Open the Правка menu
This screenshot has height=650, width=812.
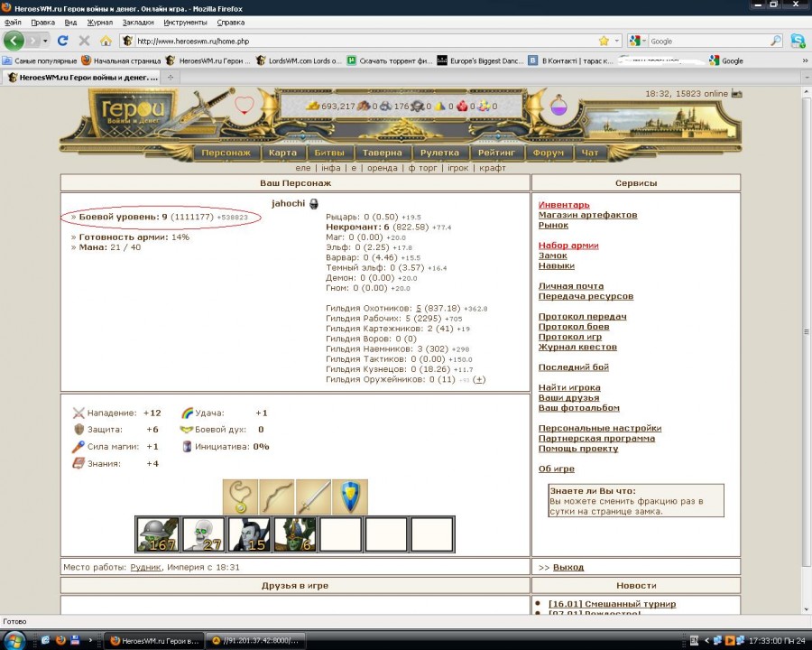(x=42, y=23)
